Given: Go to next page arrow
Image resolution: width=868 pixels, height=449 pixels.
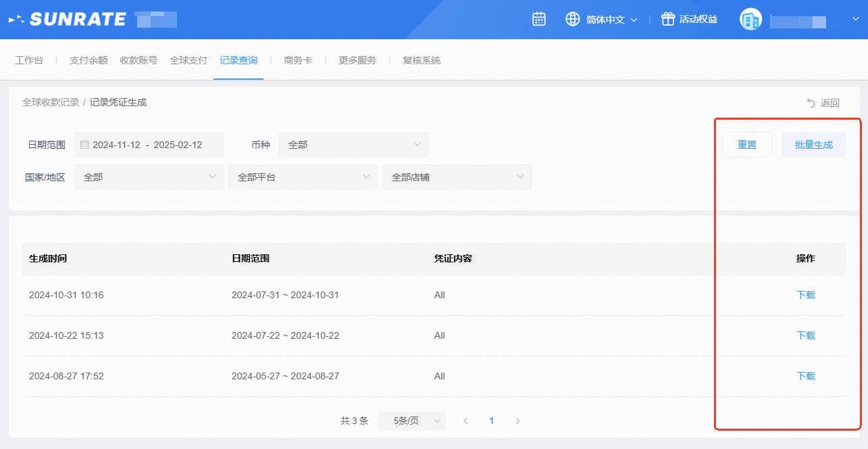Looking at the screenshot, I should [518, 421].
